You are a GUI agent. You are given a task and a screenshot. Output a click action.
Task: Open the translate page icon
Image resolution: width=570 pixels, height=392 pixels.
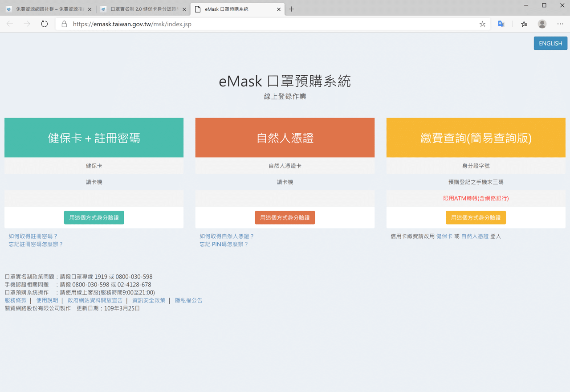pyautogui.click(x=501, y=24)
